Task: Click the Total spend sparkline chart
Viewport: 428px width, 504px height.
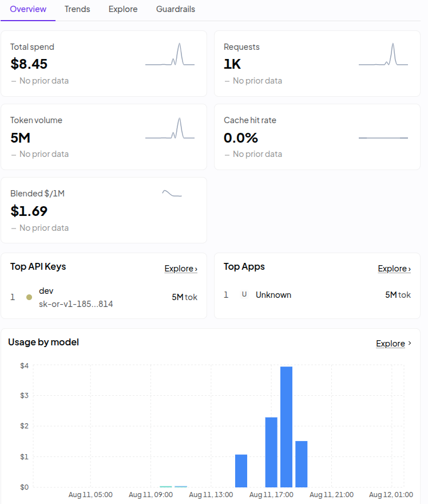Action: [x=170, y=54]
